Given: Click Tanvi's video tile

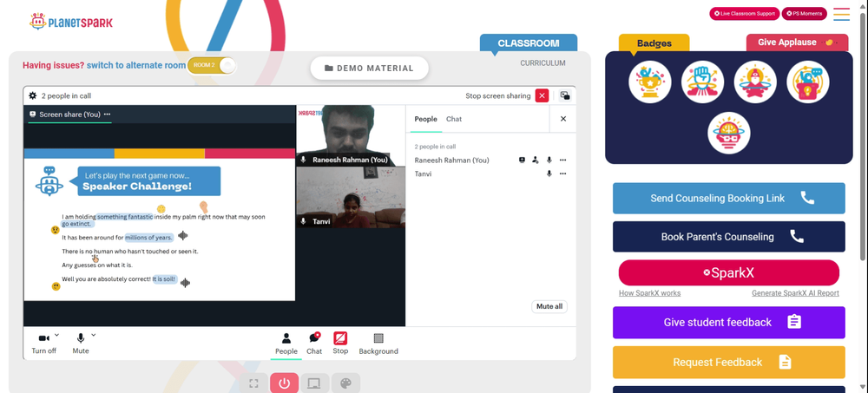Looking at the screenshot, I should [x=351, y=198].
